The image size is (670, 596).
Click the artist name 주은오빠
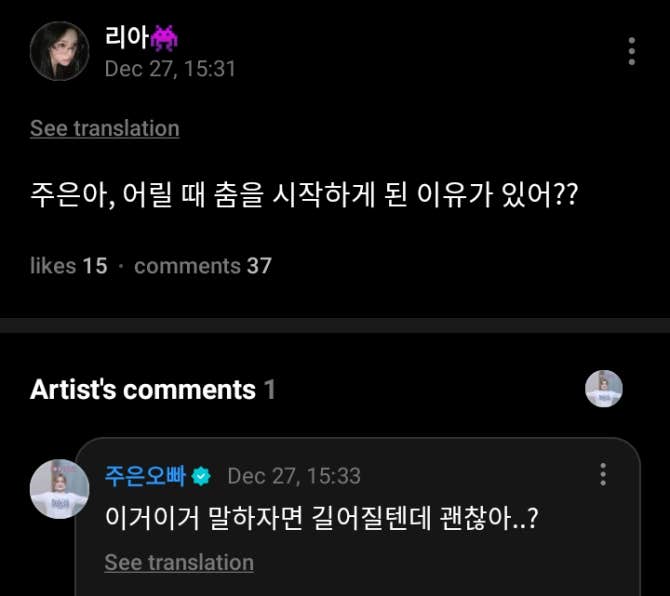[145, 475]
